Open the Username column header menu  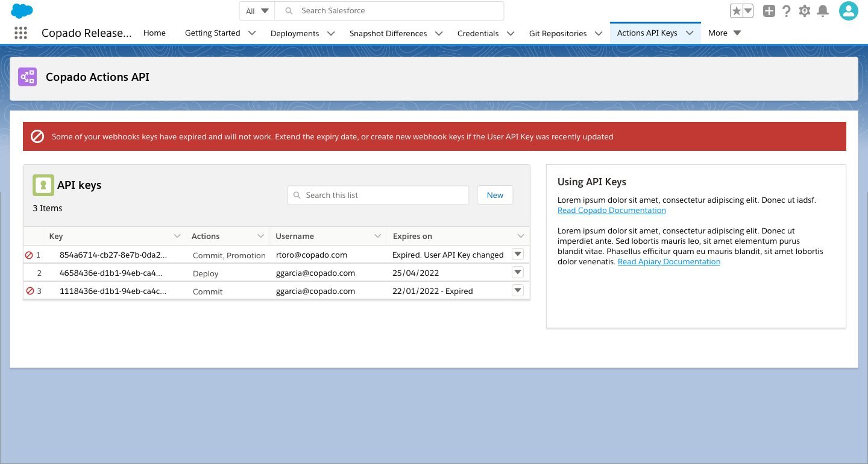coord(378,236)
